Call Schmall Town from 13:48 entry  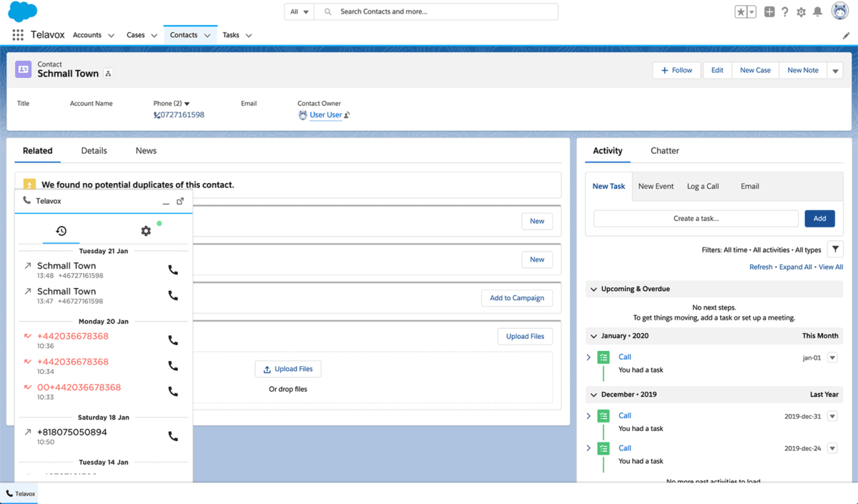click(x=173, y=270)
